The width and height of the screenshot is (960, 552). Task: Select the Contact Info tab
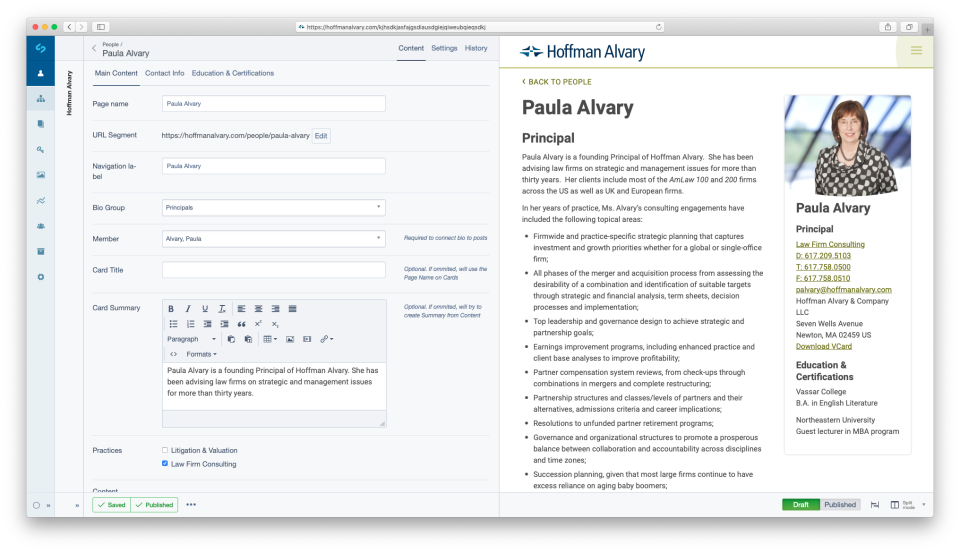165,73
